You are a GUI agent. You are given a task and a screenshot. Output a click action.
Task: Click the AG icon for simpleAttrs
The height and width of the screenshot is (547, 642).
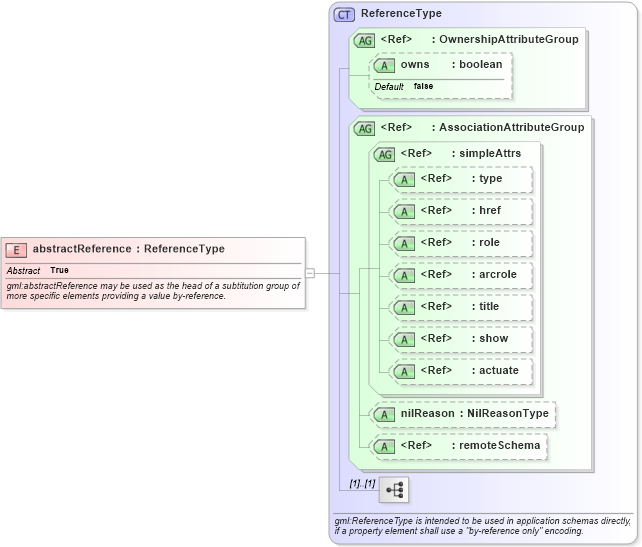tap(384, 154)
